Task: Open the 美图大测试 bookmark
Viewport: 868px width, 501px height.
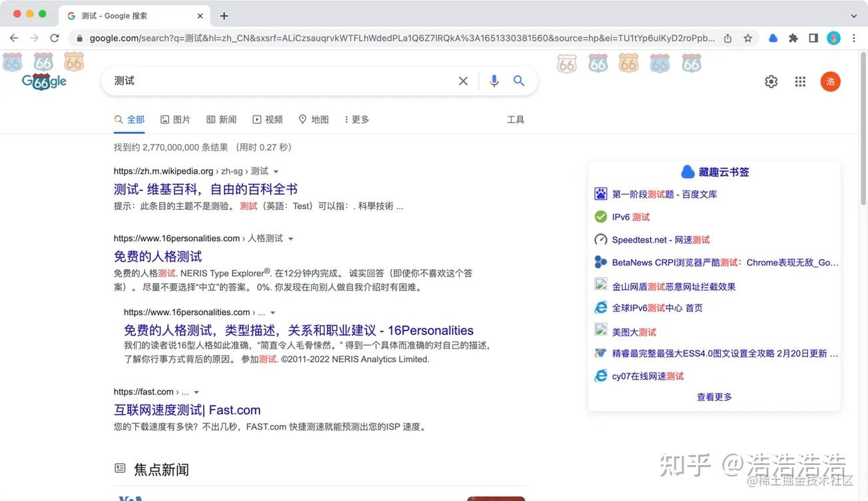Action: tap(634, 332)
